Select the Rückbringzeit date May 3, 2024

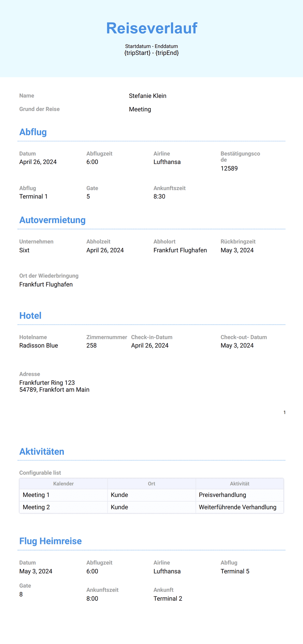pyautogui.click(x=237, y=250)
